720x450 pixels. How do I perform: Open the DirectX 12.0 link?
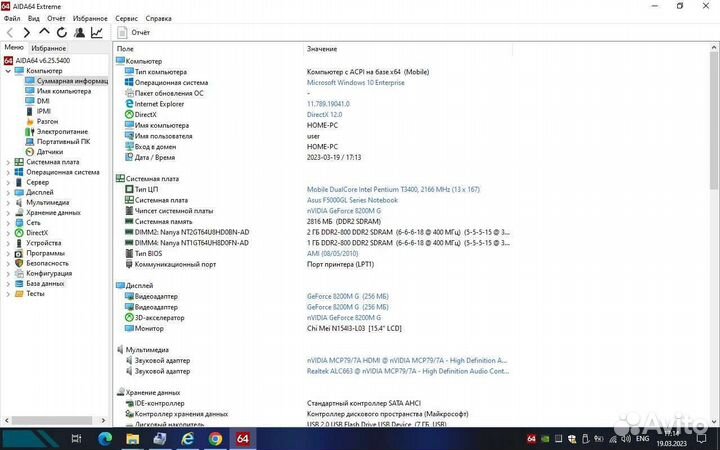[324, 114]
